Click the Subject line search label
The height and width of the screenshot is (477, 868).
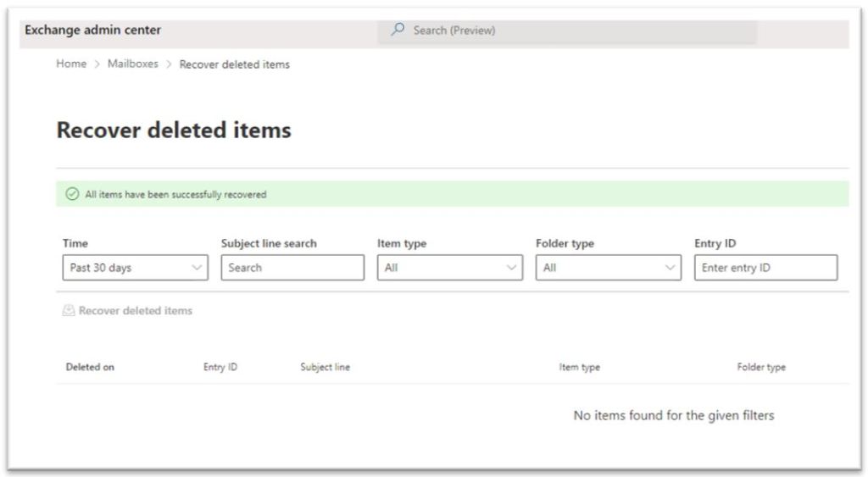click(269, 243)
